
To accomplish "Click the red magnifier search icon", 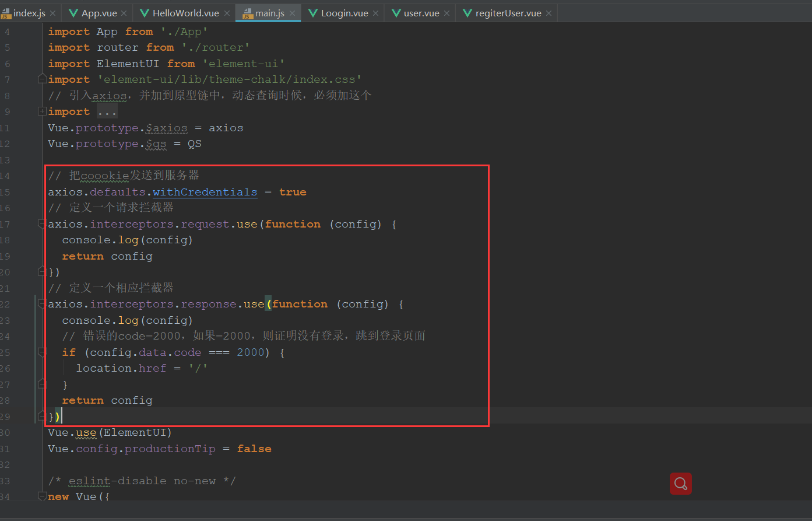I will coord(680,483).
